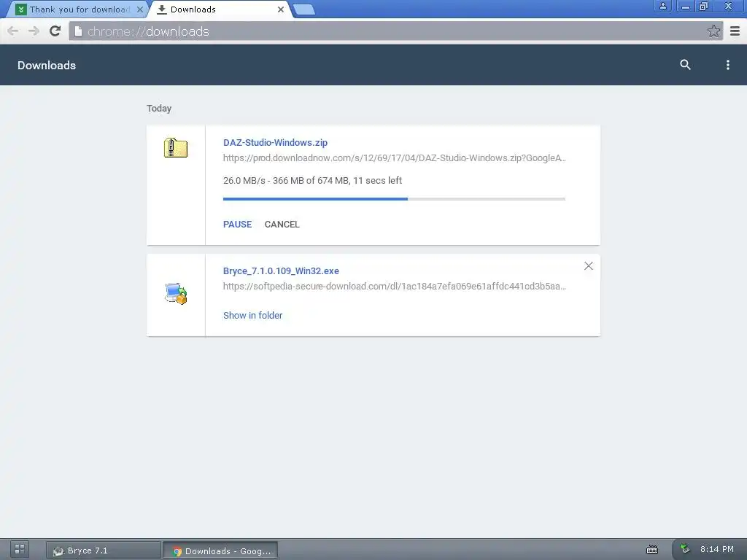
Task: Close the 'Thank you for download' tab
Action: tap(140, 9)
